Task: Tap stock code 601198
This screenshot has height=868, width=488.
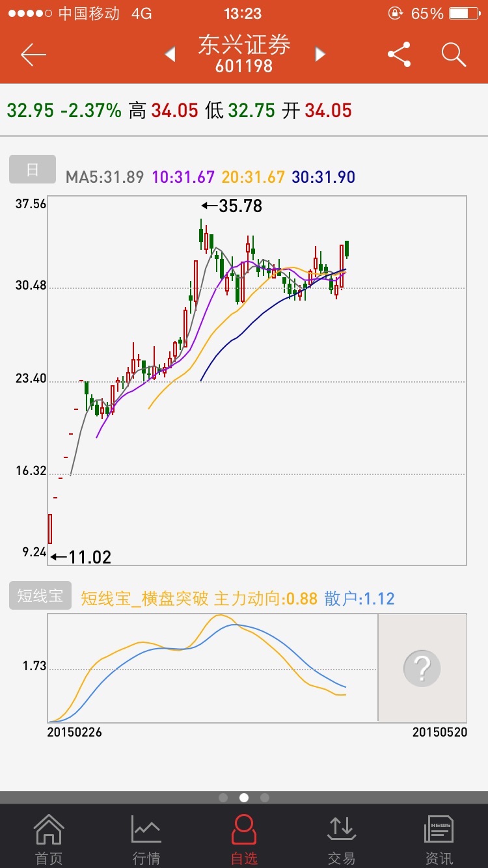Action: (244, 66)
